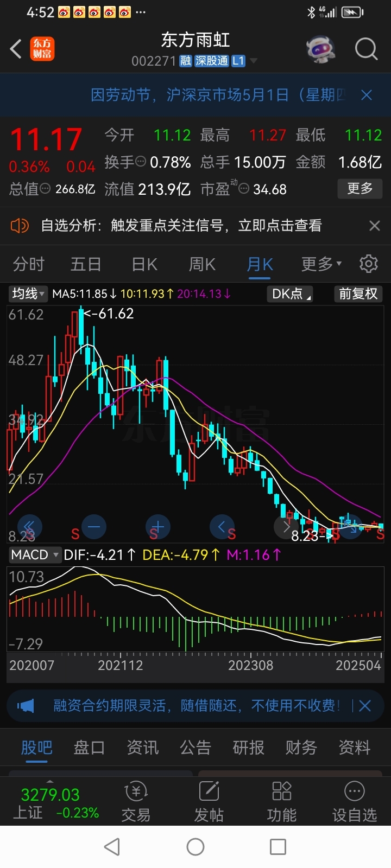This screenshot has width=391, height=868.
Task: Tap 设自选 to set watchlist
Action: (x=355, y=802)
